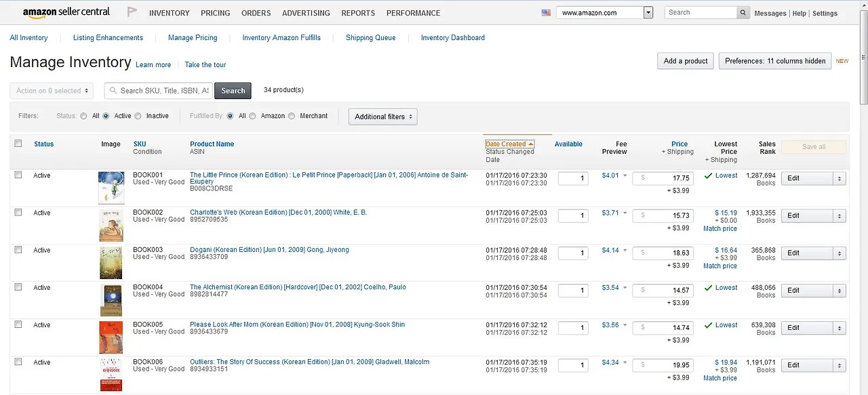Image resolution: width=868 pixels, height=395 pixels.
Task: Open Take the tour link
Action: click(x=205, y=65)
